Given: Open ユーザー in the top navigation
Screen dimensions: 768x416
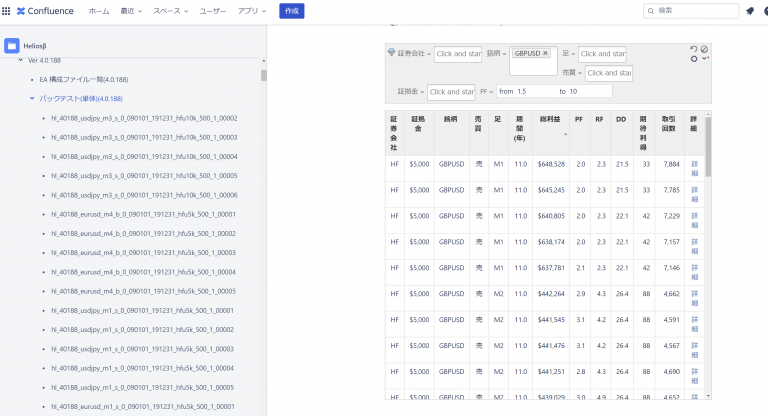Looking at the screenshot, I should coord(212,11).
